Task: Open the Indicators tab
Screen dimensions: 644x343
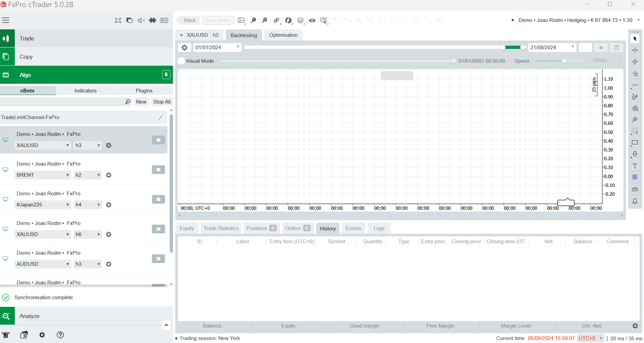Action: 85,91
